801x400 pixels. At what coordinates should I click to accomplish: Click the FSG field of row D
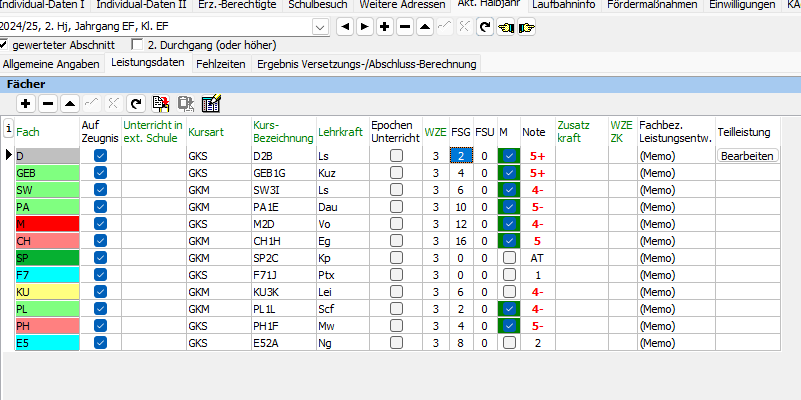(461, 156)
